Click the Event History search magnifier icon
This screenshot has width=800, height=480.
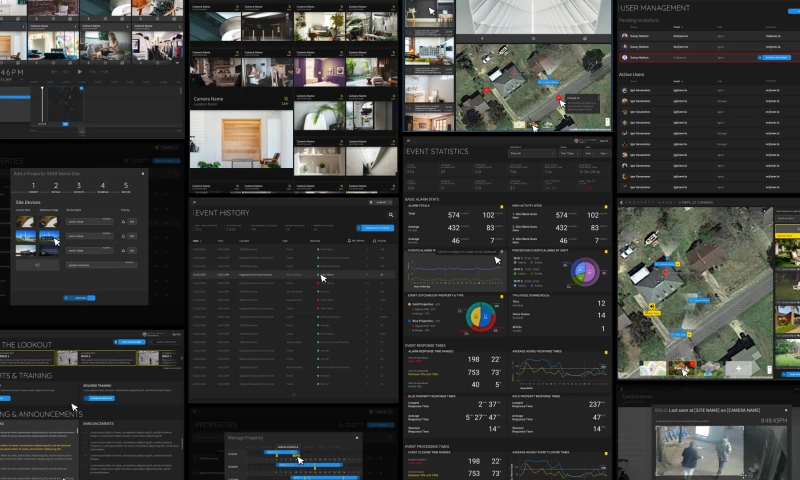(x=389, y=215)
